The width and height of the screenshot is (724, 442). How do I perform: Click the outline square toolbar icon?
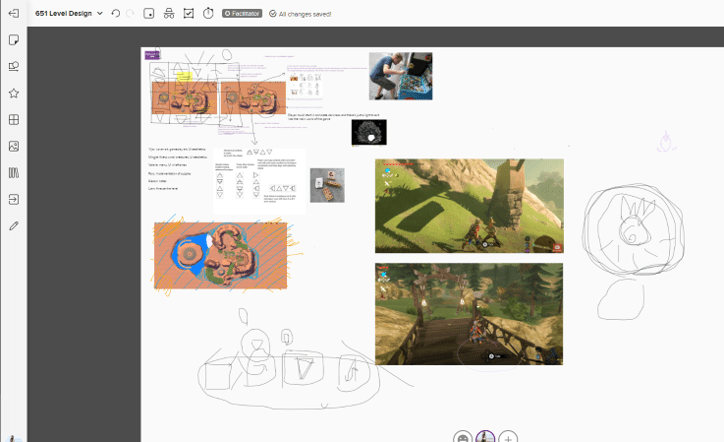(x=149, y=14)
